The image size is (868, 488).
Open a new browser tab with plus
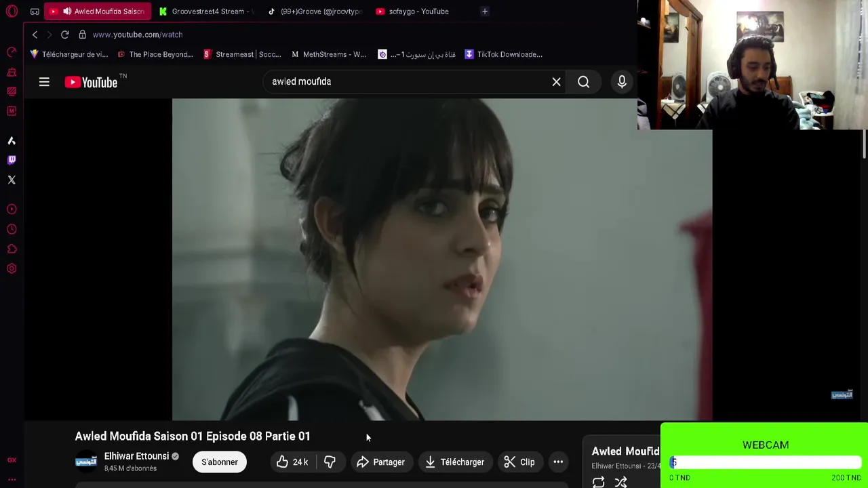[x=484, y=12]
